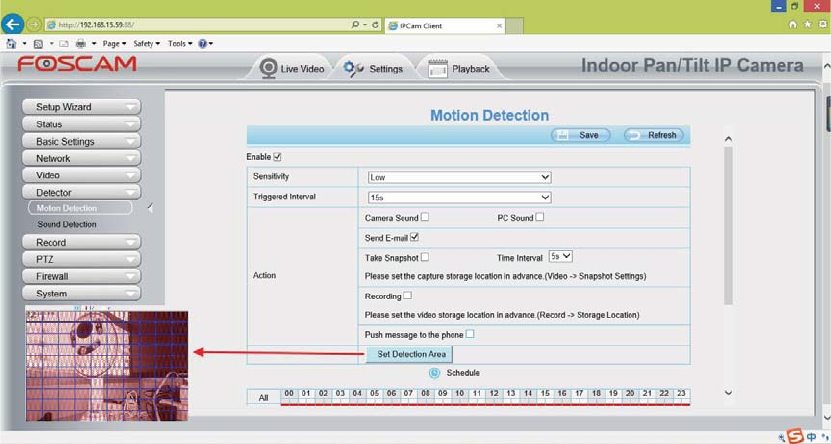The image size is (831, 444).
Task: Open the Triggered Interval dropdown
Action: click(459, 197)
